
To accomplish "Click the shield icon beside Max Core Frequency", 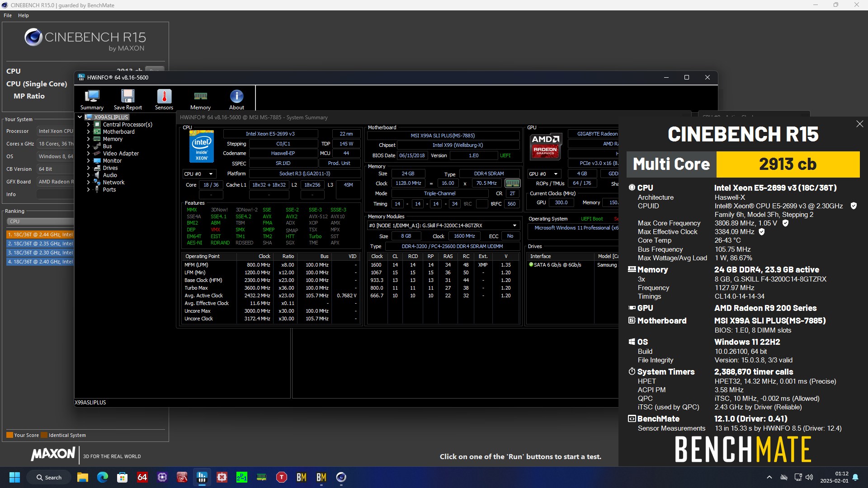I will (785, 223).
